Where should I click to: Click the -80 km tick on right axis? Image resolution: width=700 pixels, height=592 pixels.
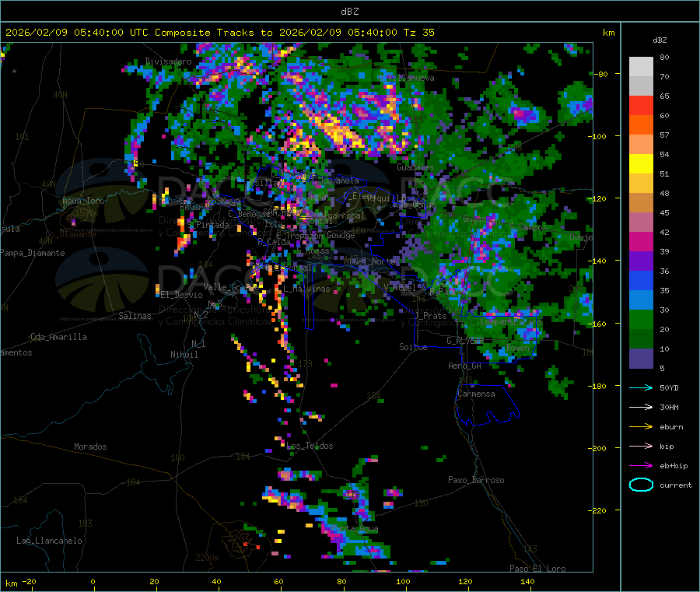tap(603, 74)
